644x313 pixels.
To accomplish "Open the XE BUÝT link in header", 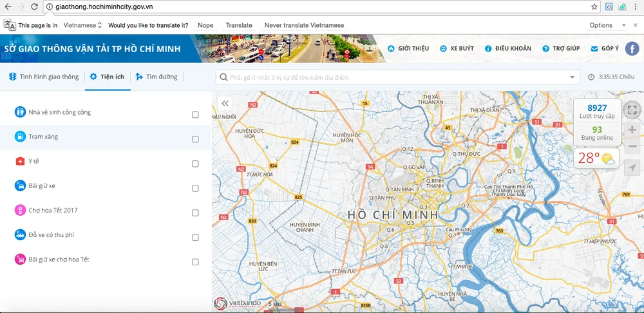I will (x=457, y=48).
